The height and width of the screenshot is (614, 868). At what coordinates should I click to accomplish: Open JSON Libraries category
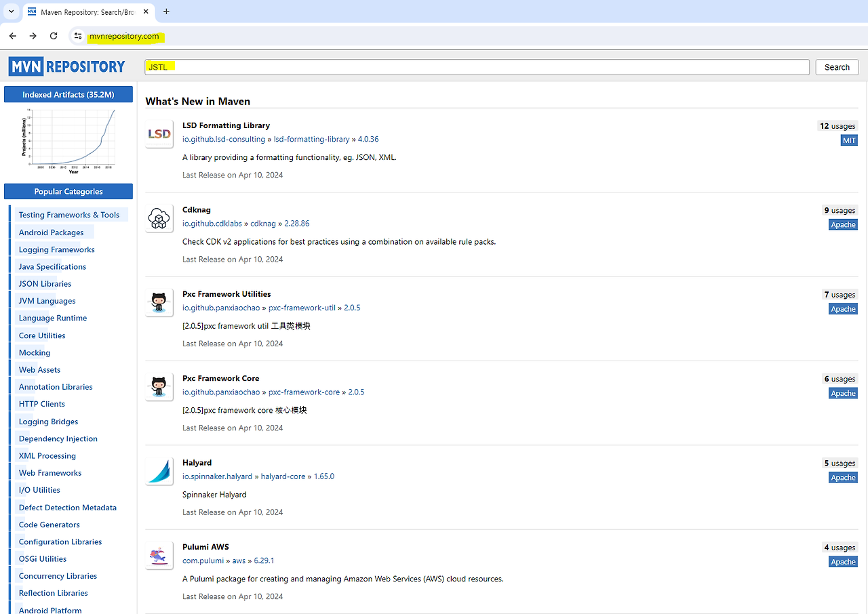point(45,284)
